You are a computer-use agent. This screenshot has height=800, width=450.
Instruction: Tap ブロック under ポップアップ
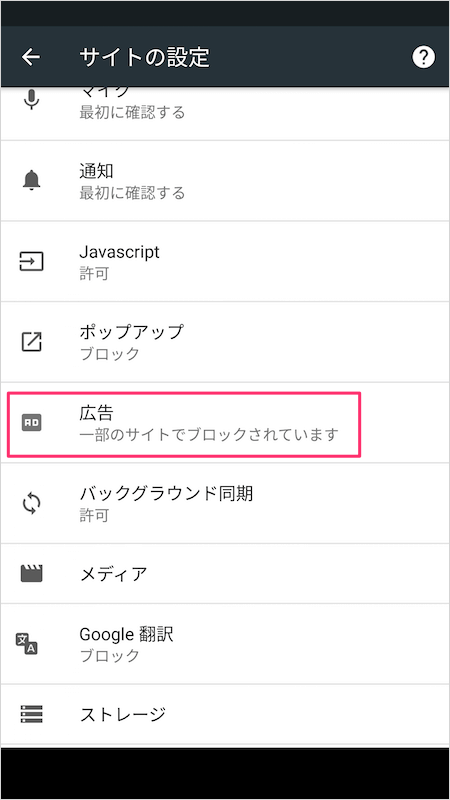tap(110, 354)
